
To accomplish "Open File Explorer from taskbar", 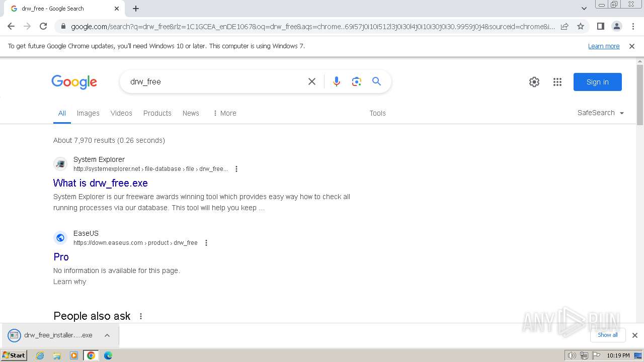I will point(57,355).
